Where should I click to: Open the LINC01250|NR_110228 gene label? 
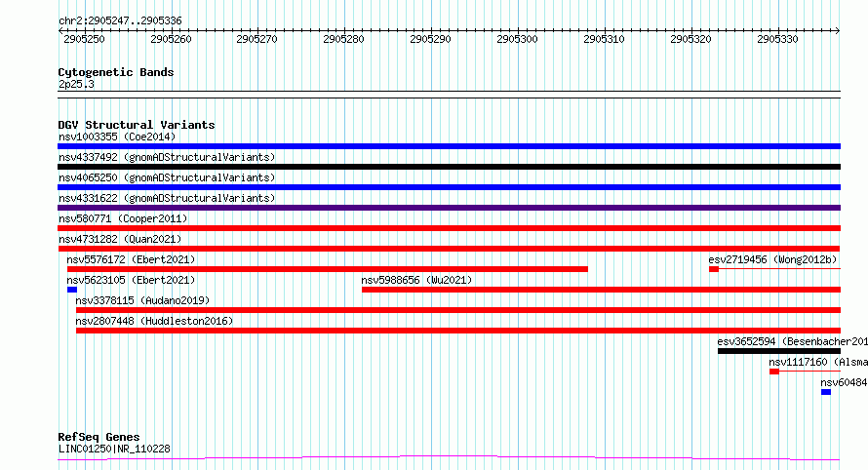pyautogui.click(x=114, y=449)
